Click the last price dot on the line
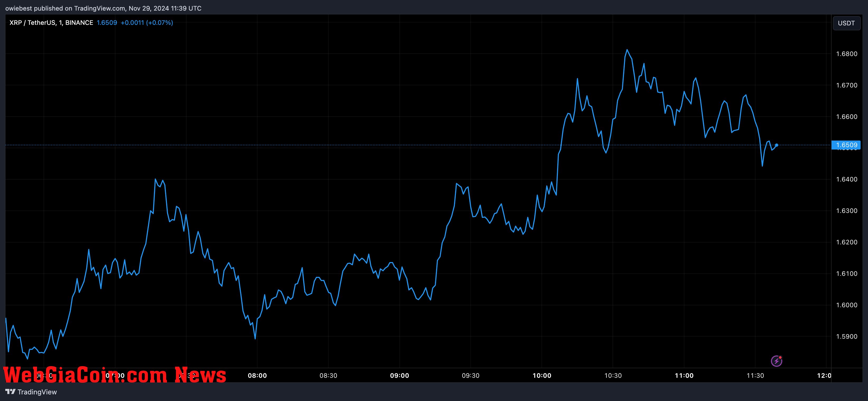Viewport: 868px width, 401px height. tap(776, 145)
